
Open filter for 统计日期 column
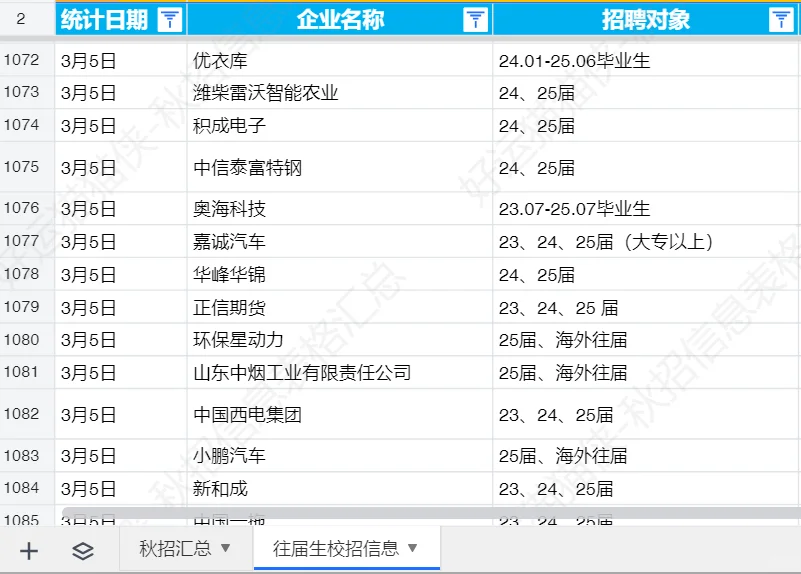pyautogui.click(x=170, y=20)
